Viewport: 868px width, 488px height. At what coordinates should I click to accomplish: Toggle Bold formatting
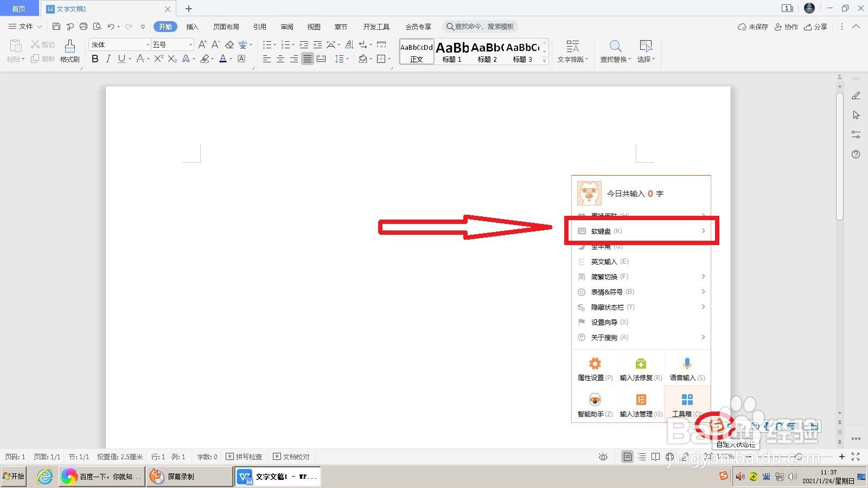[x=95, y=59]
